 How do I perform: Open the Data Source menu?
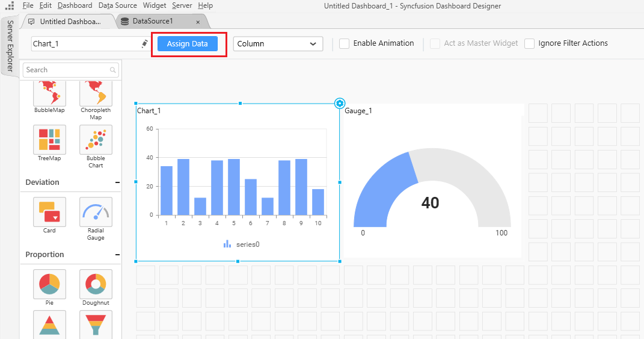point(117,5)
